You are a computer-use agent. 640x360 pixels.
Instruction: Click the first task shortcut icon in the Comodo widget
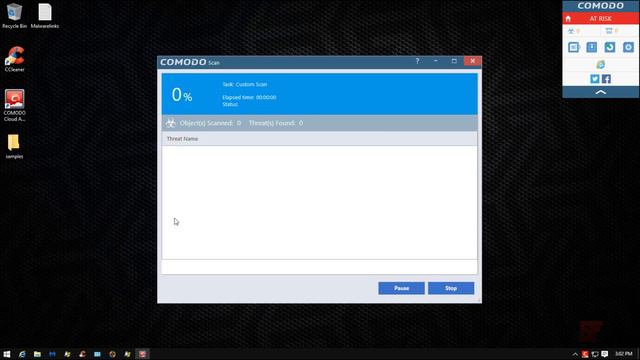(573, 47)
